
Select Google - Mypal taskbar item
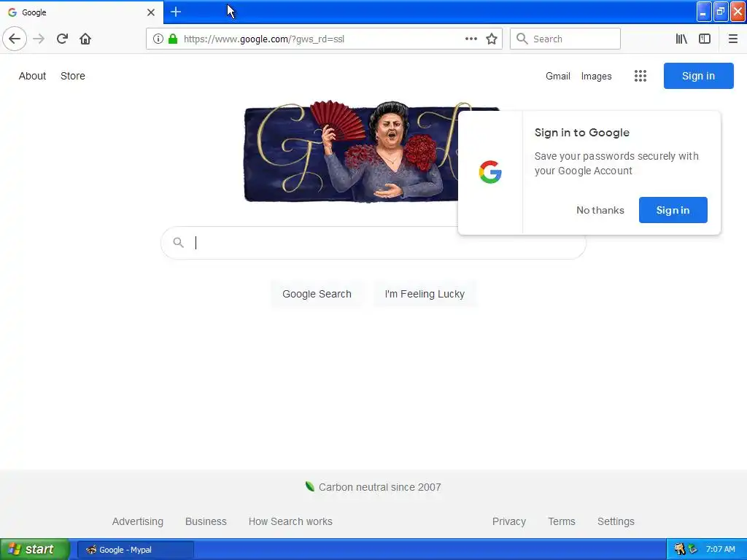pyautogui.click(x=135, y=550)
